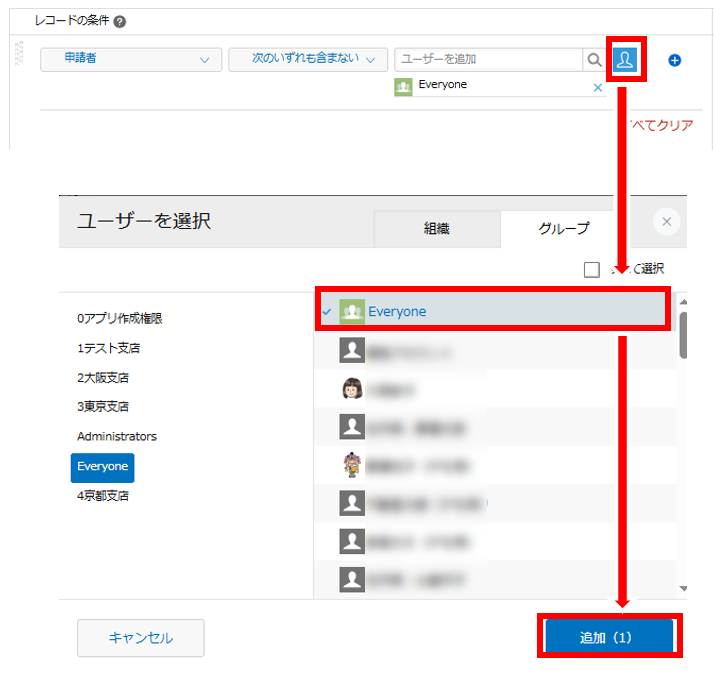Click the search magnifier icon
Viewport: 714px width, 679px height.
click(x=594, y=60)
